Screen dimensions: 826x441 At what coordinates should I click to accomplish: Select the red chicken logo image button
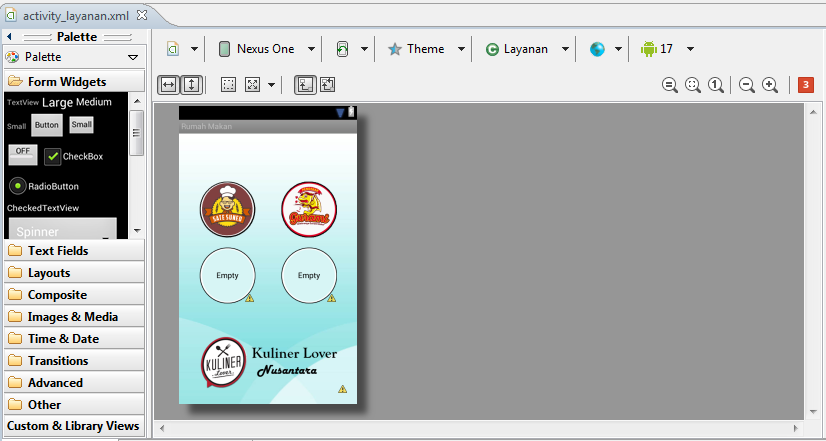[x=309, y=209]
